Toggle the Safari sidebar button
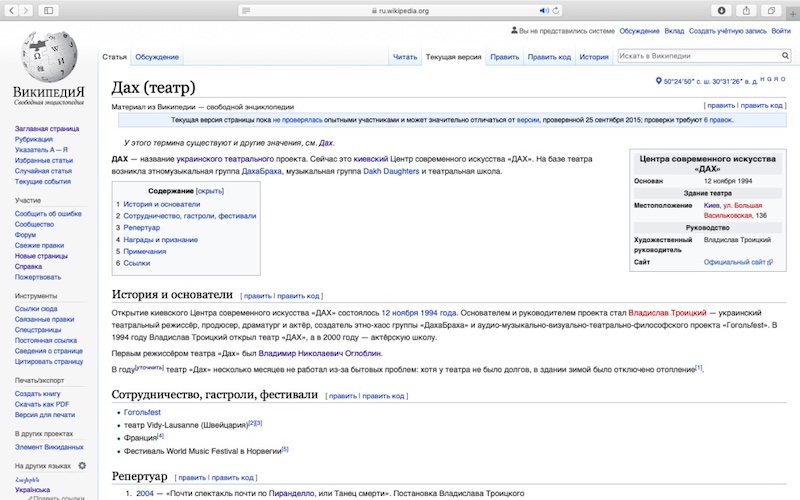Image resolution: width=800 pixels, height=500 pixels. [x=48, y=10]
